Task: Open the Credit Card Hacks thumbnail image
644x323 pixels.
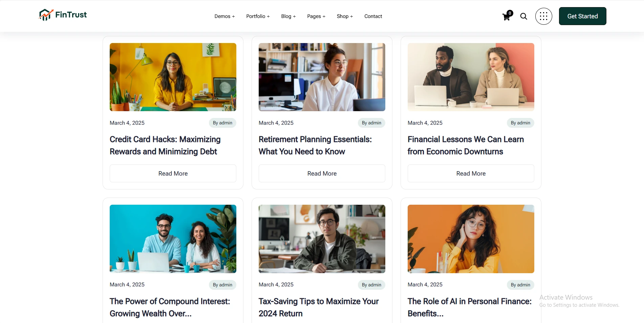Action: [x=173, y=77]
